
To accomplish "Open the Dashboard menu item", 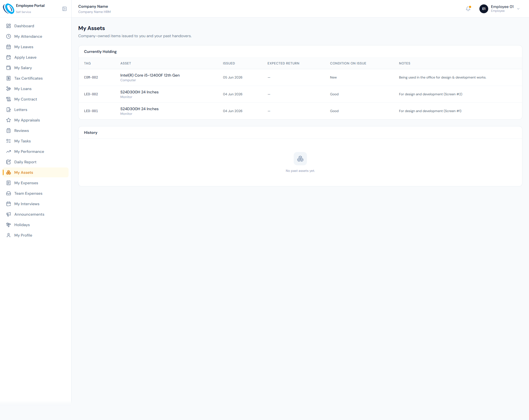I will 36,26.
